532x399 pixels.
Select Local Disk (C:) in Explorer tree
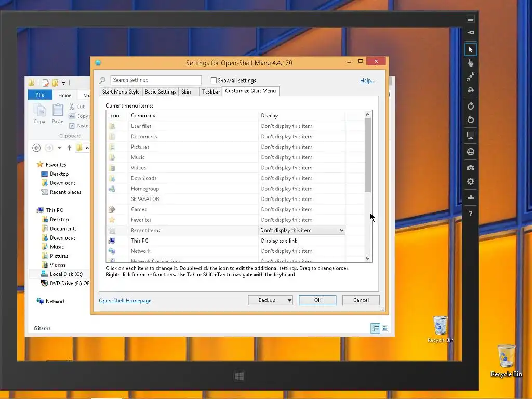[61, 274]
